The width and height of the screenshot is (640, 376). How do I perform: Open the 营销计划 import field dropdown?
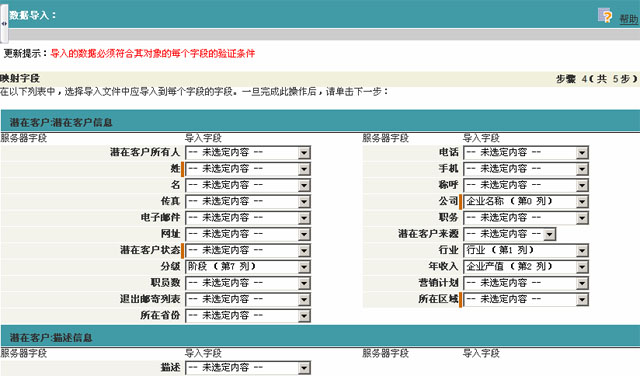pyautogui.click(x=526, y=283)
